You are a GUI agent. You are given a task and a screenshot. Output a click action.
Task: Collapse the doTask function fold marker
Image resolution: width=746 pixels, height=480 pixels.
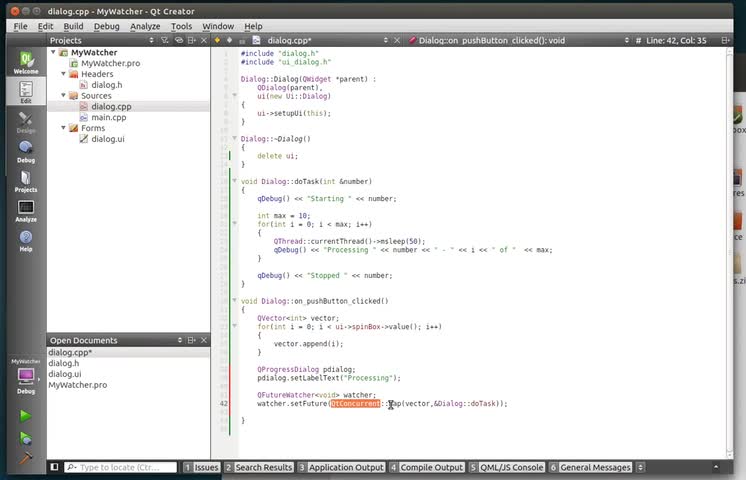(234, 181)
